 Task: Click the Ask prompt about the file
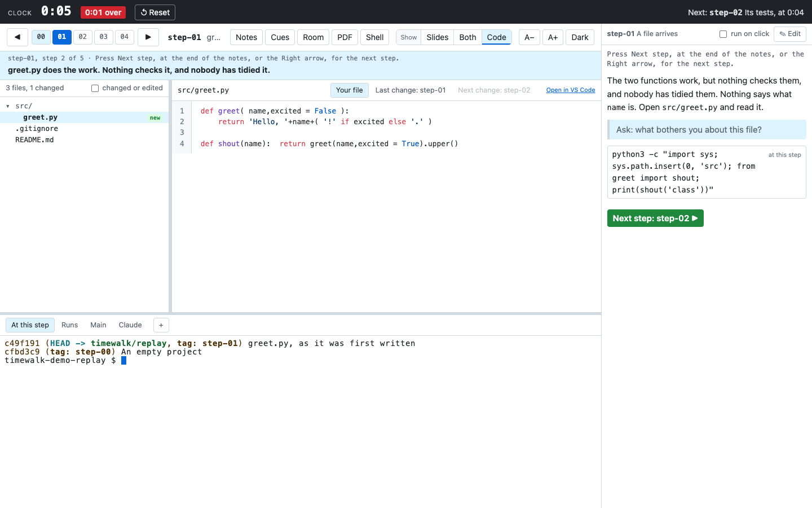click(707, 130)
